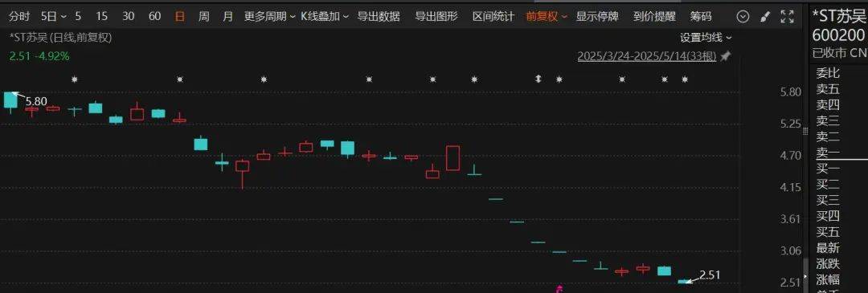This screenshot has height=293, width=868.
Task: Switch to 日 daily K-line period
Action: coord(179,17)
